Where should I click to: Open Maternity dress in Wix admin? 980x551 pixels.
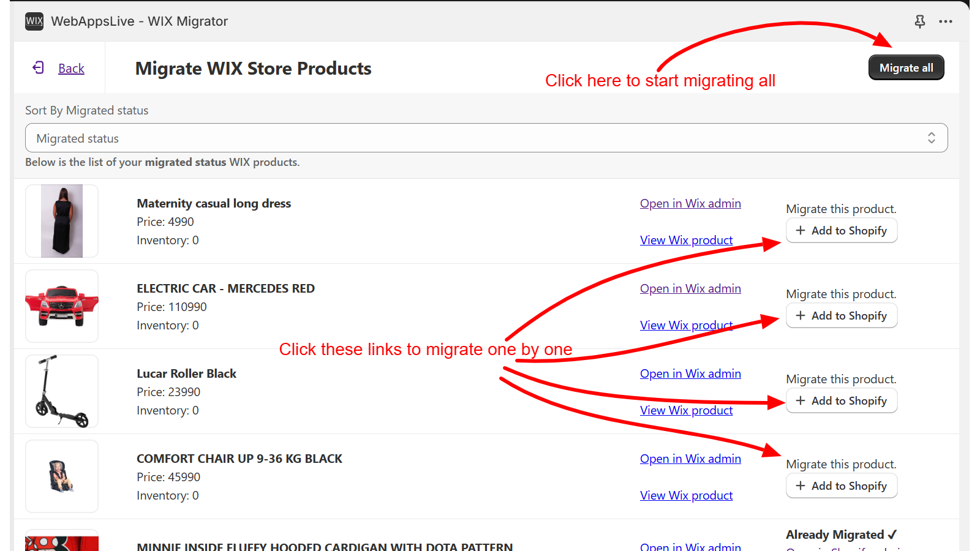tap(690, 203)
